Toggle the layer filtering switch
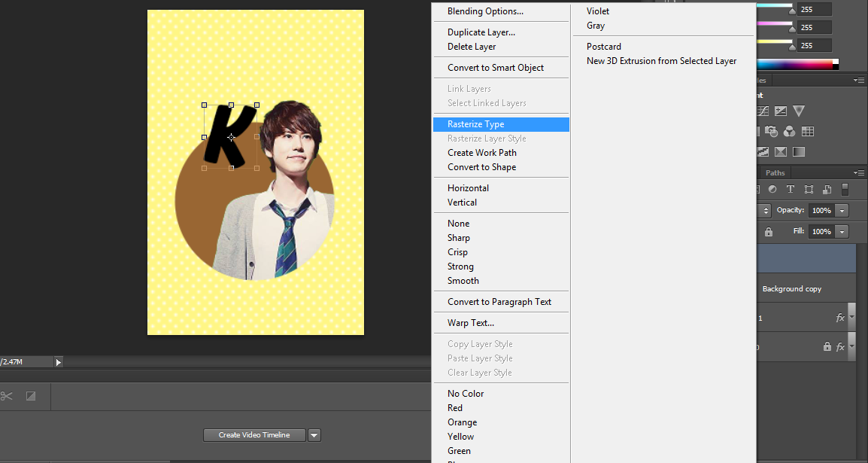Image resolution: width=868 pixels, height=463 pixels. point(845,190)
